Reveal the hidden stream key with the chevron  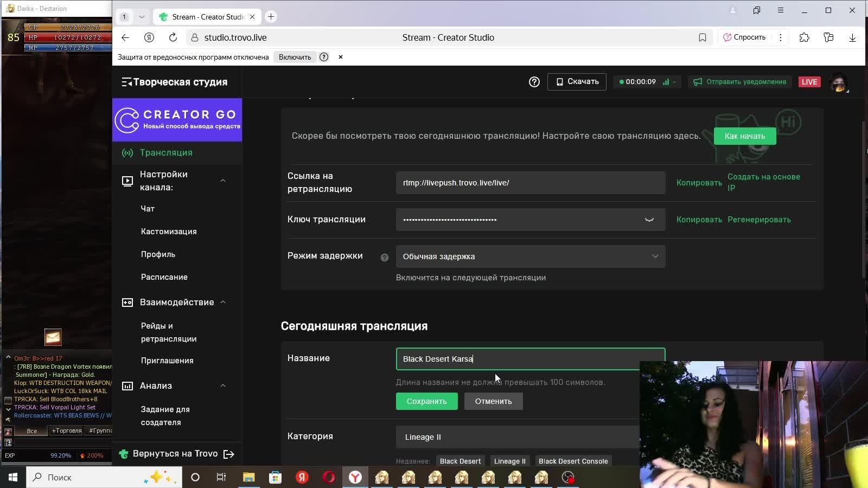(x=649, y=220)
